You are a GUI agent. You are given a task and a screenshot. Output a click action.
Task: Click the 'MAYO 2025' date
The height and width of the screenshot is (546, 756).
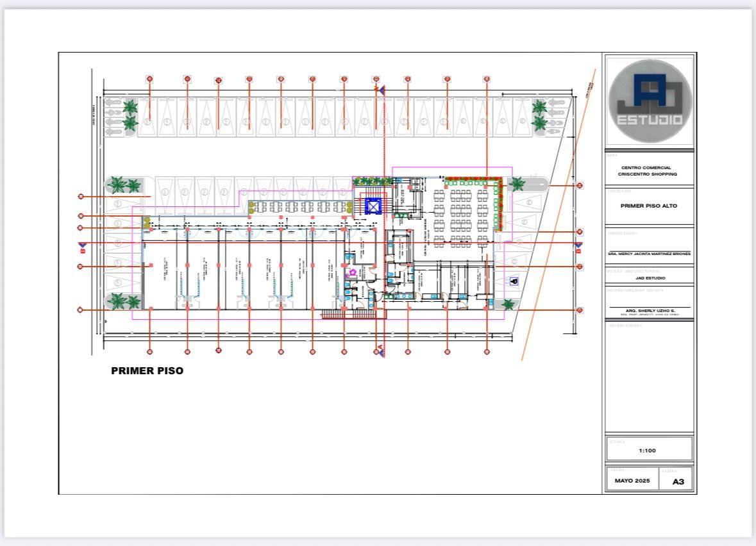pyautogui.click(x=632, y=481)
